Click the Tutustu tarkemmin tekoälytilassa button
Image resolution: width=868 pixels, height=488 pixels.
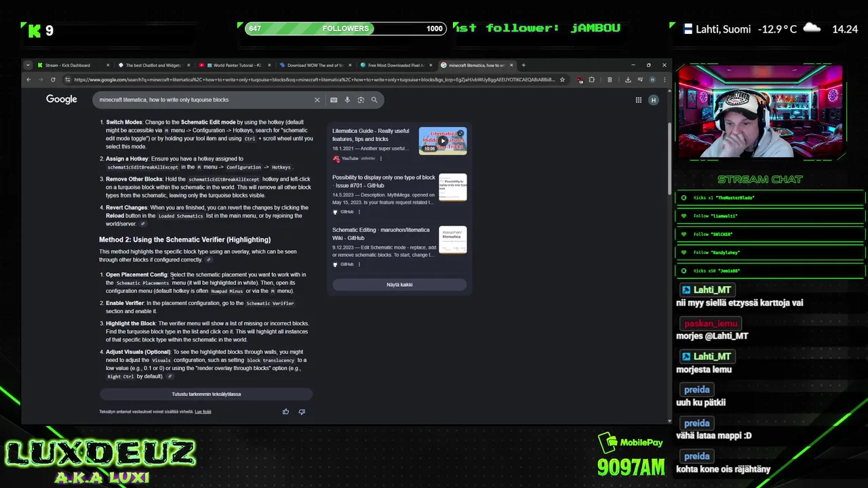coord(206,394)
